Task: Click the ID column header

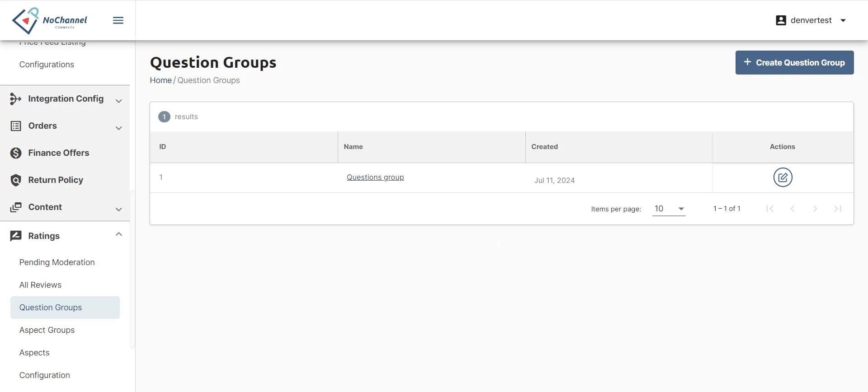Action: [x=163, y=147]
